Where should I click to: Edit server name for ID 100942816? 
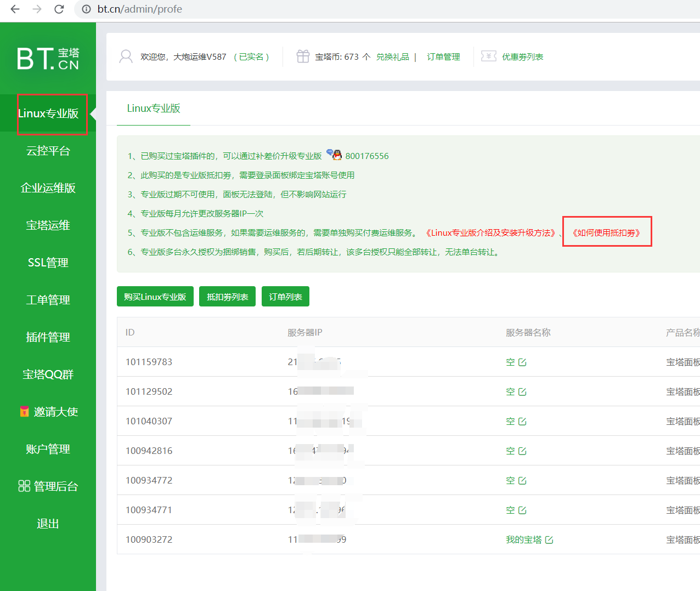(522, 451)
